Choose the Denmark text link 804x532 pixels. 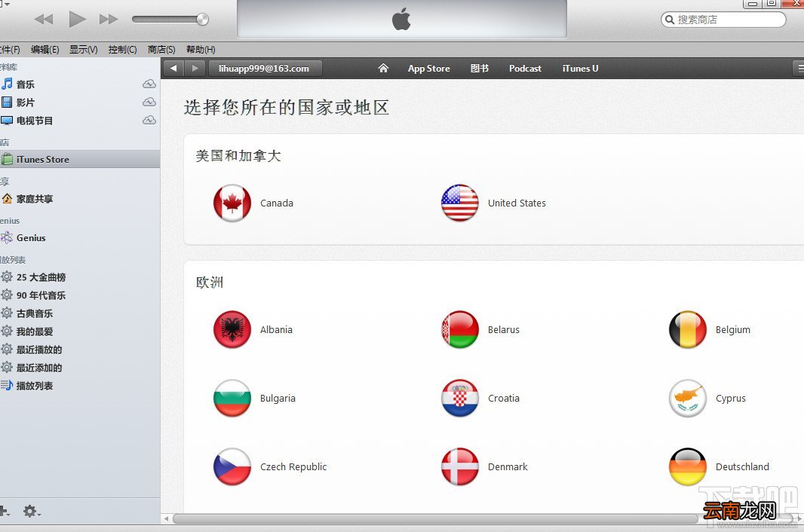[x=508, y=467]
